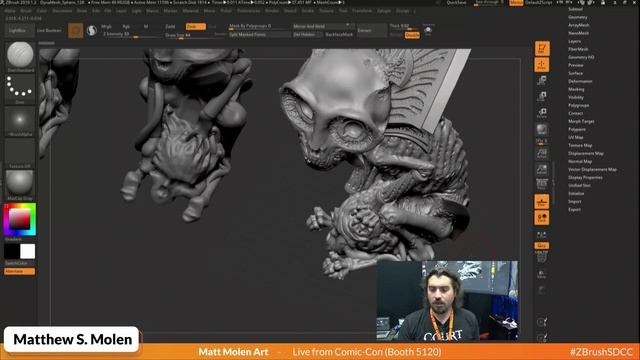The width and height of the screenshot is (640, 360).
Task: Select the black main color swatch
Action: click(x=12, y=251)
